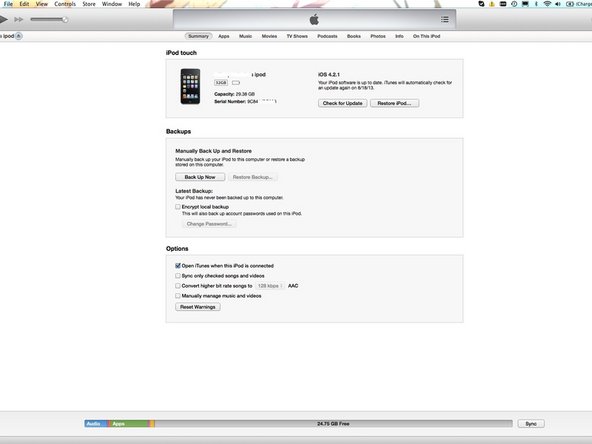Click the volume speaker icon in menu bar

click(558, 4)
